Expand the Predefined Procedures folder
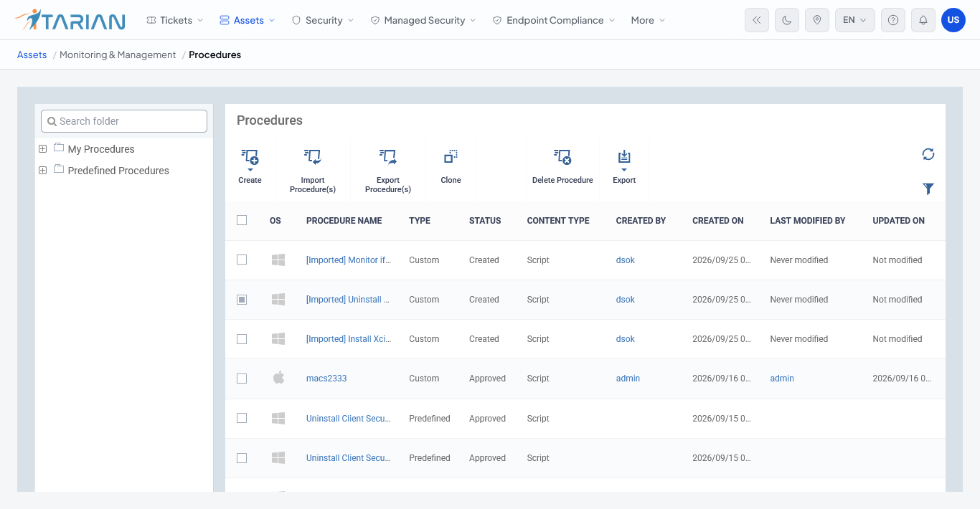This screenshot has width=980, height=509. click(42, 171)
